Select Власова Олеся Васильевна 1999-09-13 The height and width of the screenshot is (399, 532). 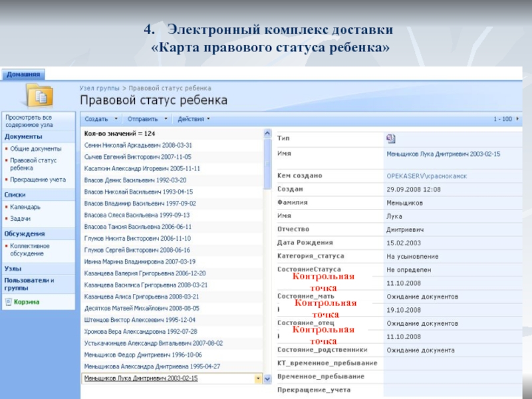137,215
